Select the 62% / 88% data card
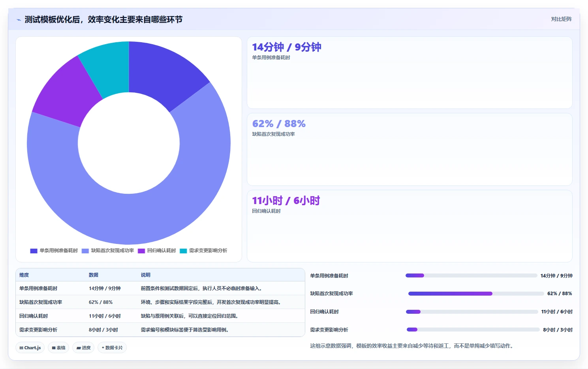 point(410,150)
